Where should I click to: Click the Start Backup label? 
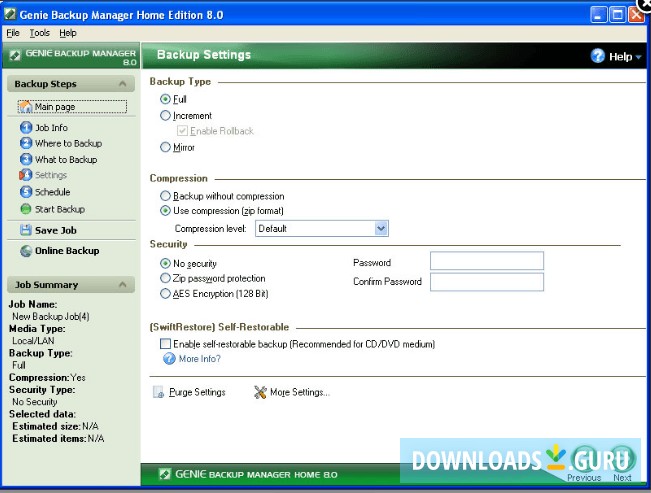point(60,209)
